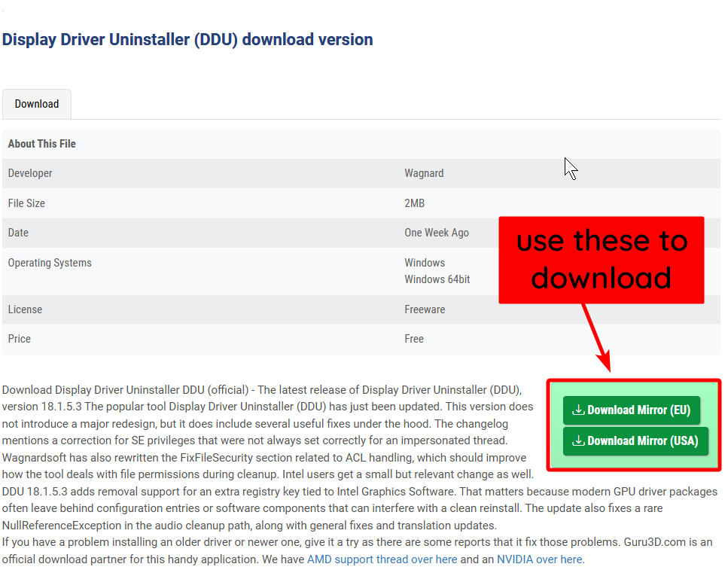This screenshot has width=728, height=573.
Task: Click the Price row label
Action: [x=20, y=339]
